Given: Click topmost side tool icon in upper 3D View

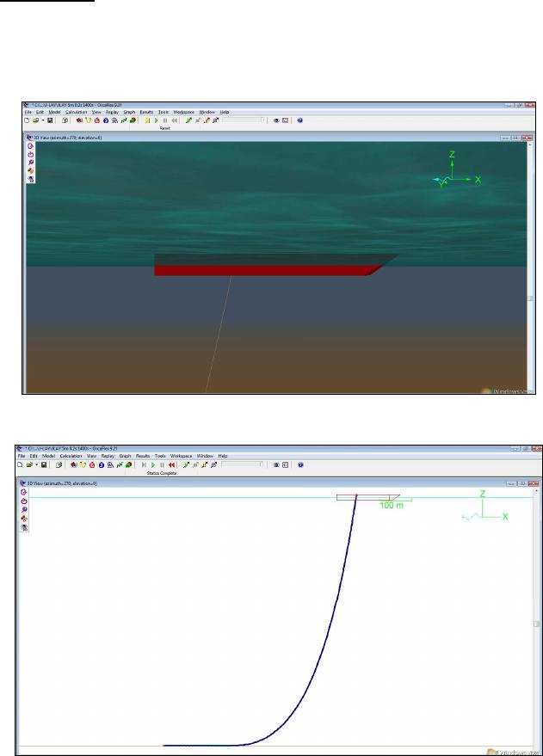Looking at the screenshot, I should click(30, 146).
